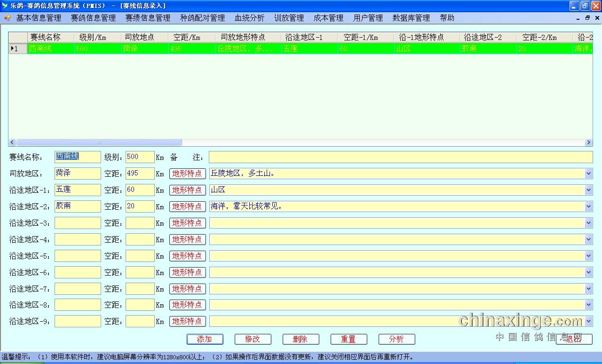Focus the 空距 input showing 495
Image resolution: width=602 pixels, height=364 pixels.
pyautogui.click(x=140, y=174)
